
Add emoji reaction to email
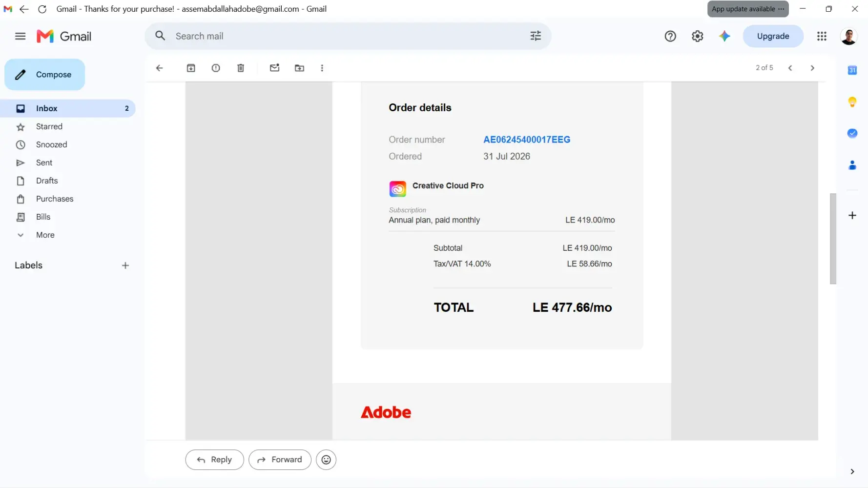pos(326,460)
